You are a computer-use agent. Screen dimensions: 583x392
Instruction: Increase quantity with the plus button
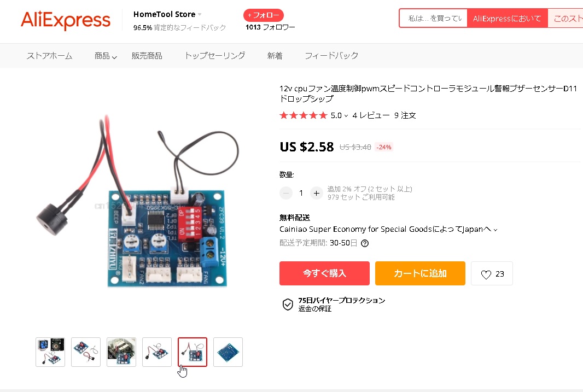tap(317, 193)
